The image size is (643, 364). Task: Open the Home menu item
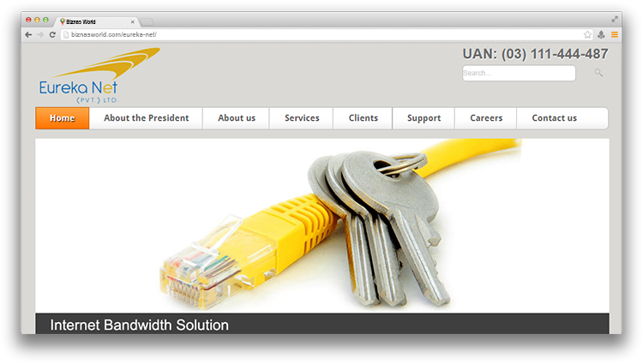point(63,118)
